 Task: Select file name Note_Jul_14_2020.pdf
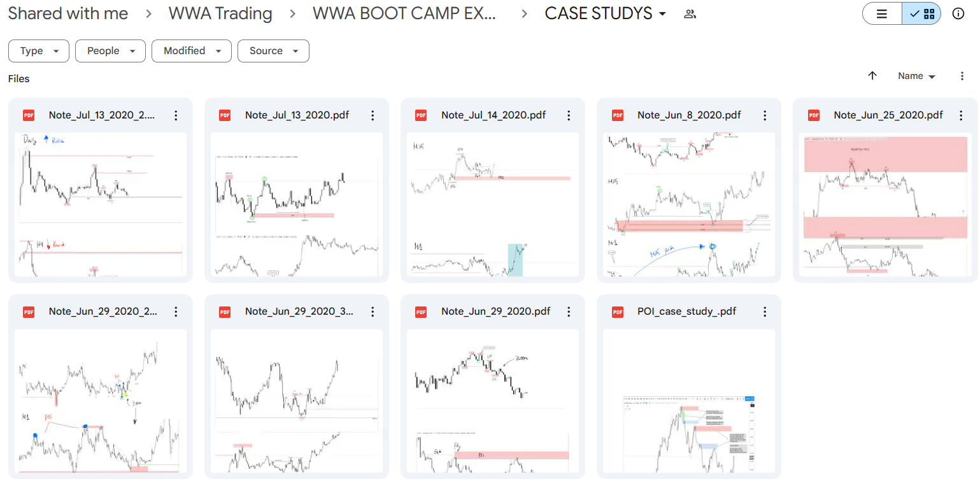pos(494,115)
